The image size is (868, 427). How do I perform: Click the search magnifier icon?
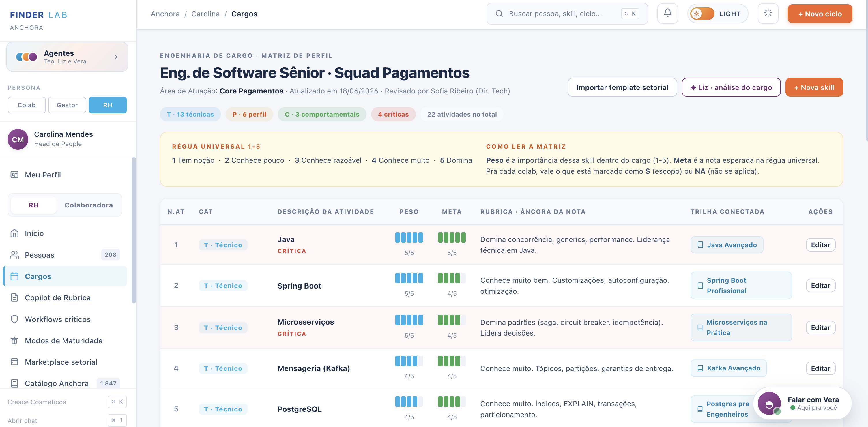(499, 14)
